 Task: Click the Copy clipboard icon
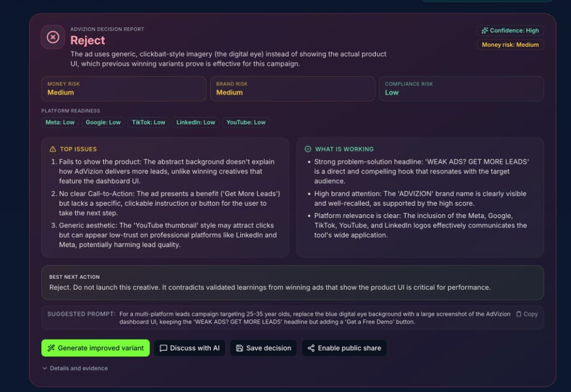pyautogui.click(x=519, y=314)
